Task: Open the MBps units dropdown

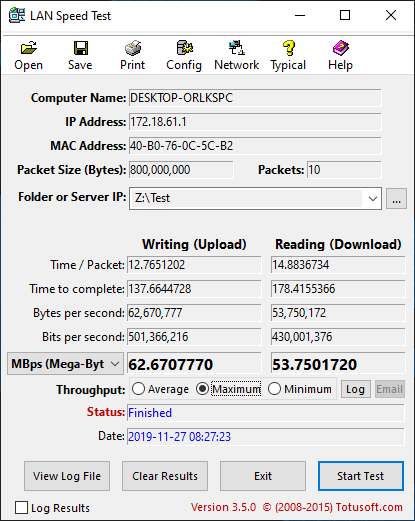Action: point(65,364)
